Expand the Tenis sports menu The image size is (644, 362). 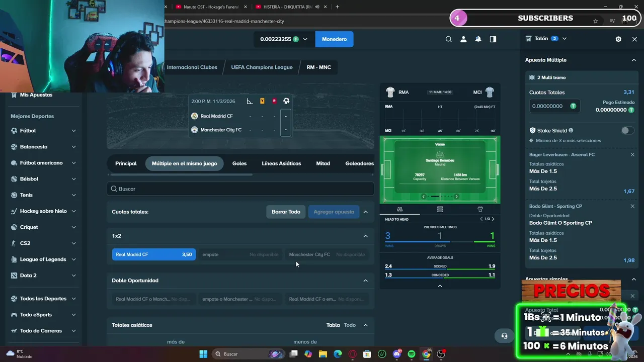73,195
